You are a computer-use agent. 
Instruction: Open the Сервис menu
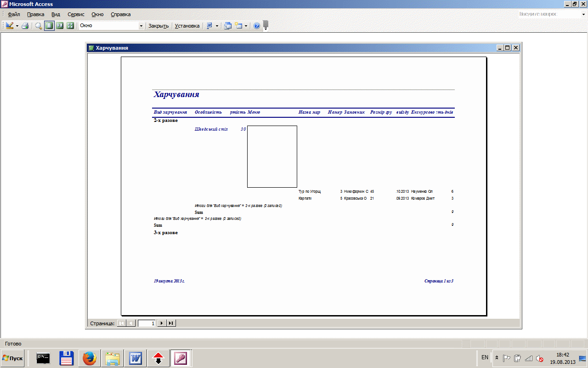pos(76,14)
